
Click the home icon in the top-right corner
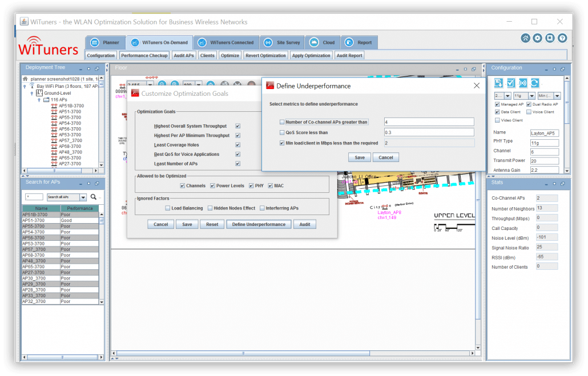pyautogui.click(x=525, y=38)
